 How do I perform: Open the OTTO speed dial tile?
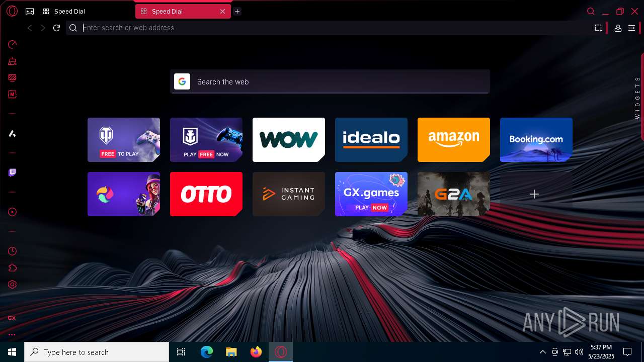pyautogui.click(x=206, y=194)
